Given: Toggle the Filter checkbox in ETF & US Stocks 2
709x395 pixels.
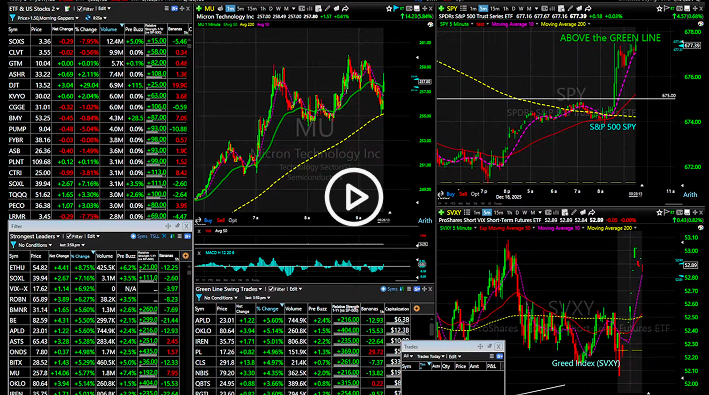Looking at the screenshot, I should tap(80, 9).
